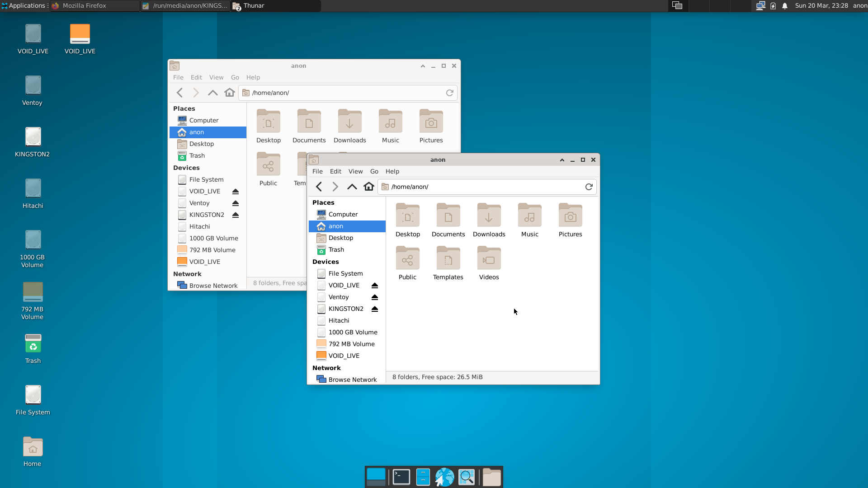Reload rear Thunar window's folder
Image resolution: width=868 pixels, height=488 pixels.
450,93
